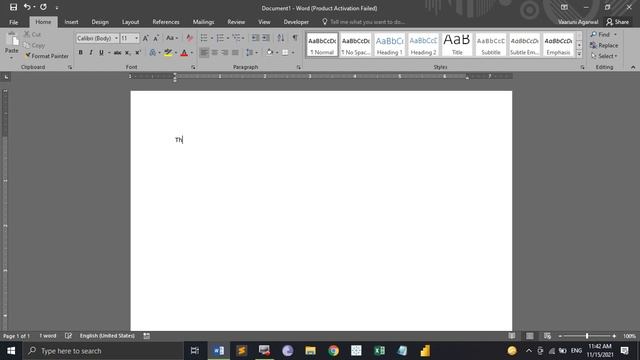640x360 pixels.
Task: Open Excel from the taskbar
Action: point(379,351)
